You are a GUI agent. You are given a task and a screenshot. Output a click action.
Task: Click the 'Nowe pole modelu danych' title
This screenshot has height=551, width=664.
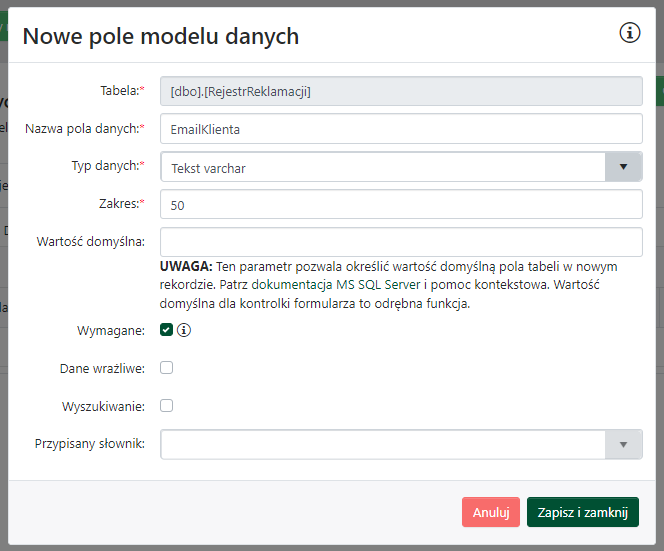click(161, 37)
